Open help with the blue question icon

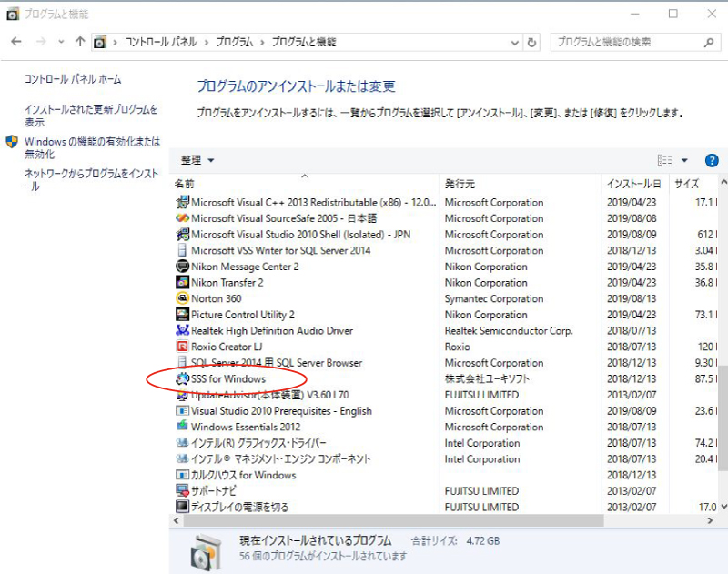point(712,160)
